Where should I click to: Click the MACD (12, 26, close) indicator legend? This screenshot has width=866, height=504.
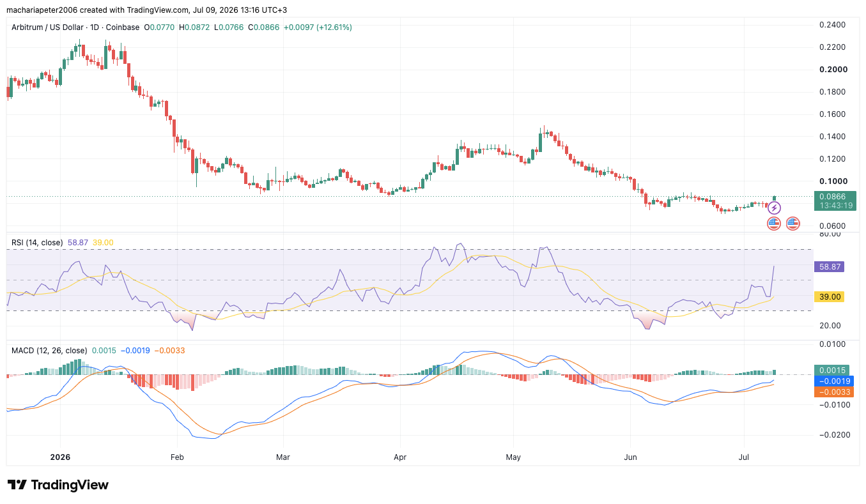(49, 351)
